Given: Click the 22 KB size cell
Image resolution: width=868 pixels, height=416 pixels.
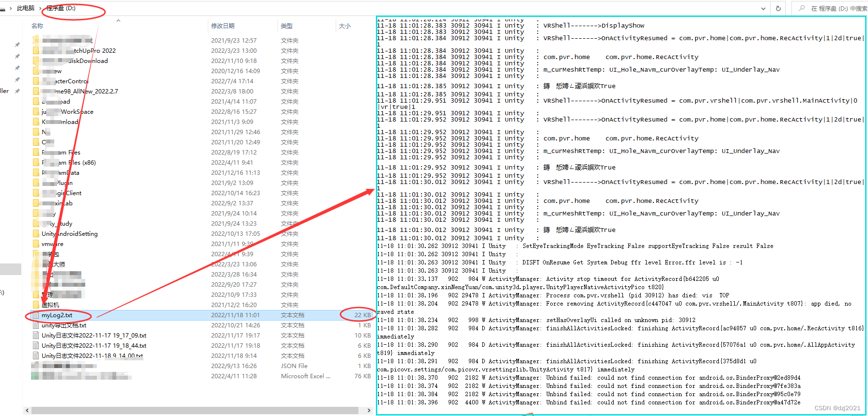Looking at the screenshot, I should coord(362,315).
